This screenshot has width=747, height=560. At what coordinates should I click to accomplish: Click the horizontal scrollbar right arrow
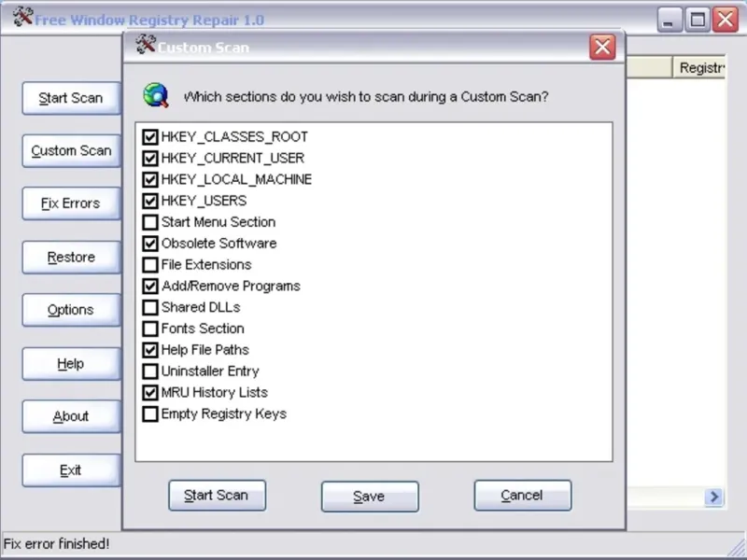point(713,497)
